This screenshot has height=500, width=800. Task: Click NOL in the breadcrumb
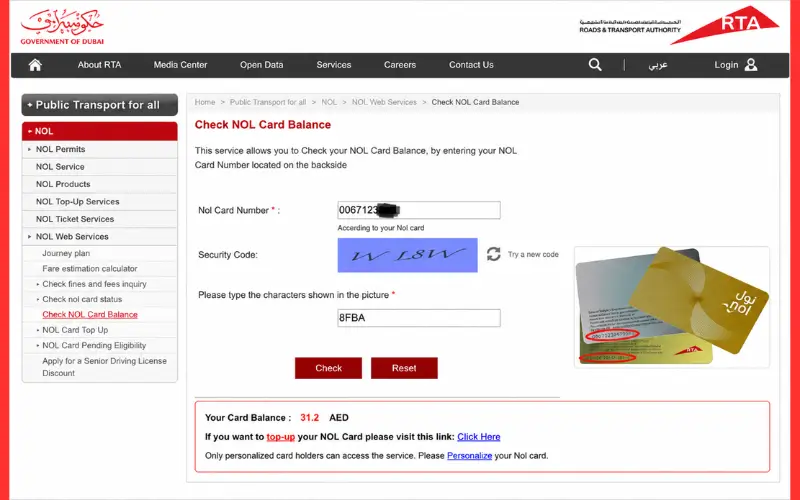tap(329, 102)
